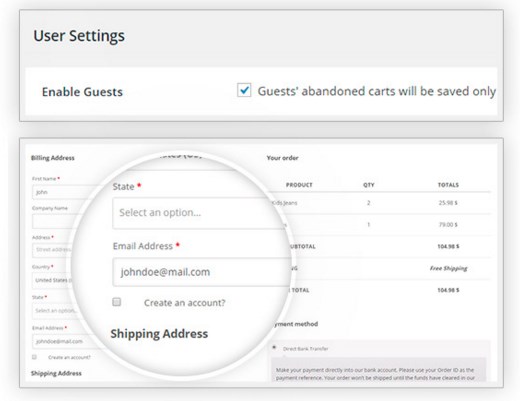Viewport: 520px width, 401px height.
Task: Click the Street address input field
Action: (53, 250)
